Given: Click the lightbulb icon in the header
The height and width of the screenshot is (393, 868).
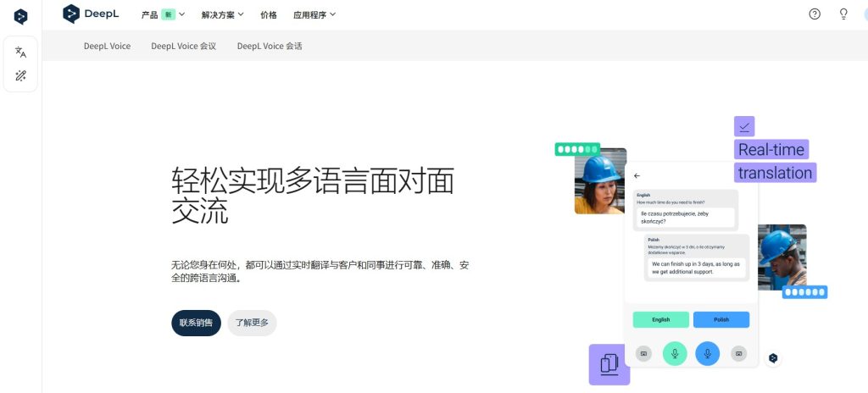Looking at the screenshot, I should pyautogui.click(x=843, y=14).
